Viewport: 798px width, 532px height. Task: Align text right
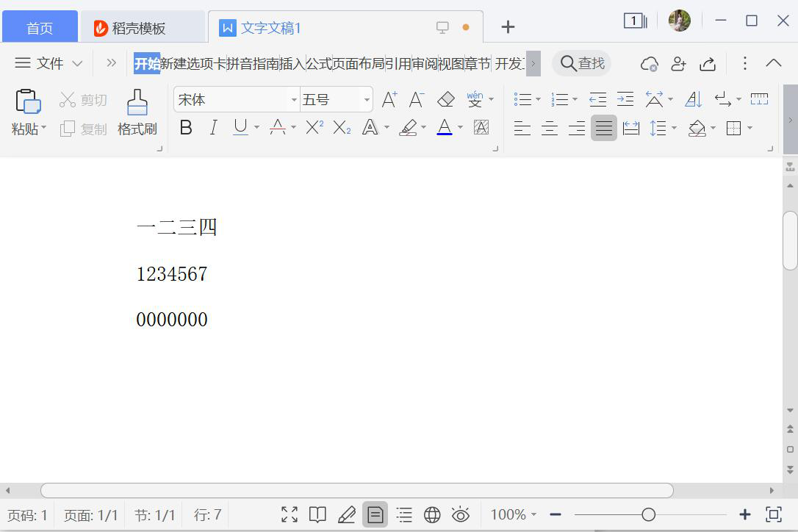[x=577, y=128]
